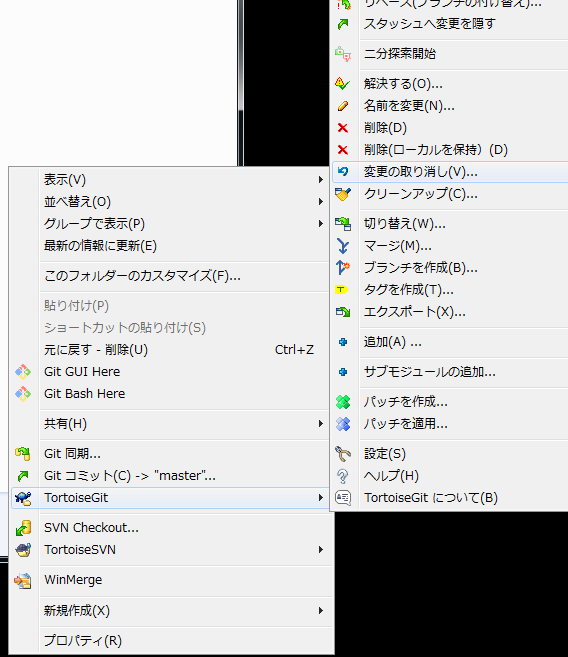Click the WinMerge icon
Viewport: 568px width, 657px height.
pos(23,580)
